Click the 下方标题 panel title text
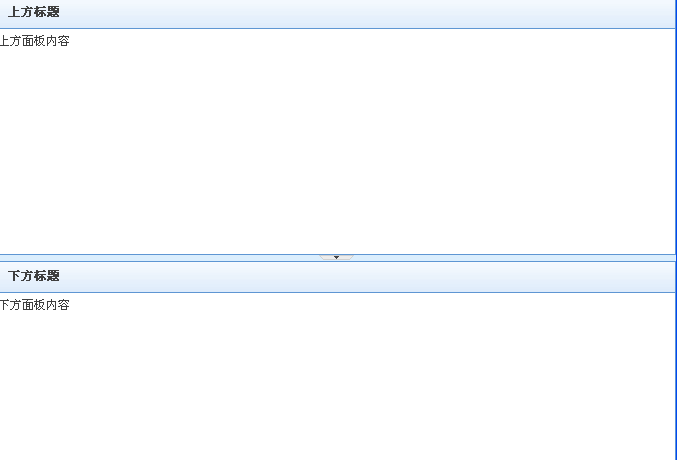The width and height of the screenshot is (677, 460). [x=34, y=276]
